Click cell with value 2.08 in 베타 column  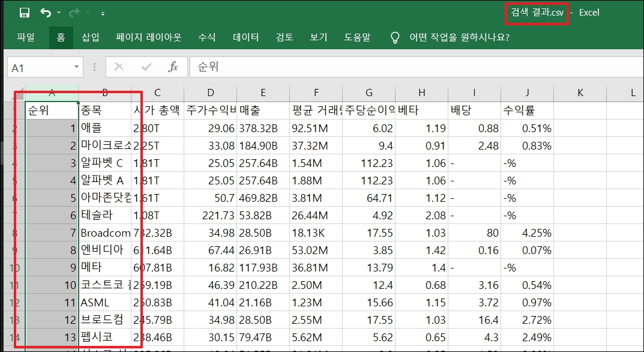pyautogui.click(x=422, y=215)
